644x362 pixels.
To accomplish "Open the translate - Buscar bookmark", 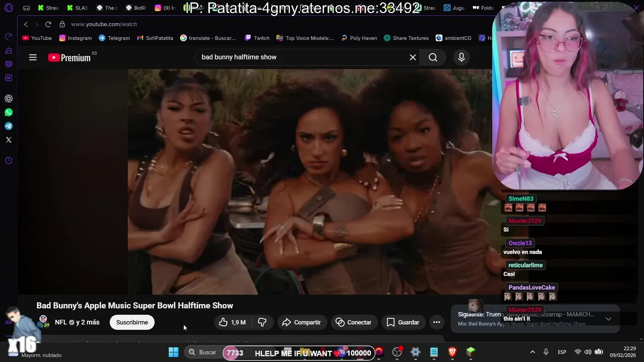I will click(208, 38).
